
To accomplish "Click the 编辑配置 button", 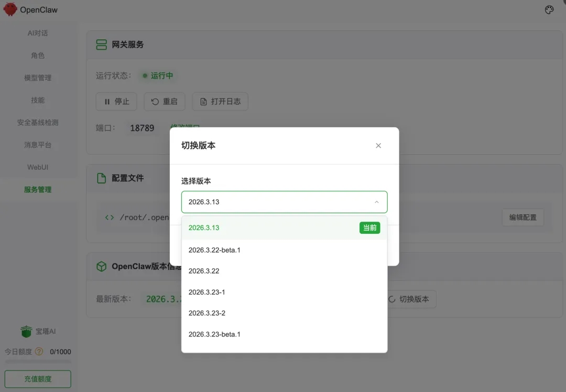I will pos(523,217).
